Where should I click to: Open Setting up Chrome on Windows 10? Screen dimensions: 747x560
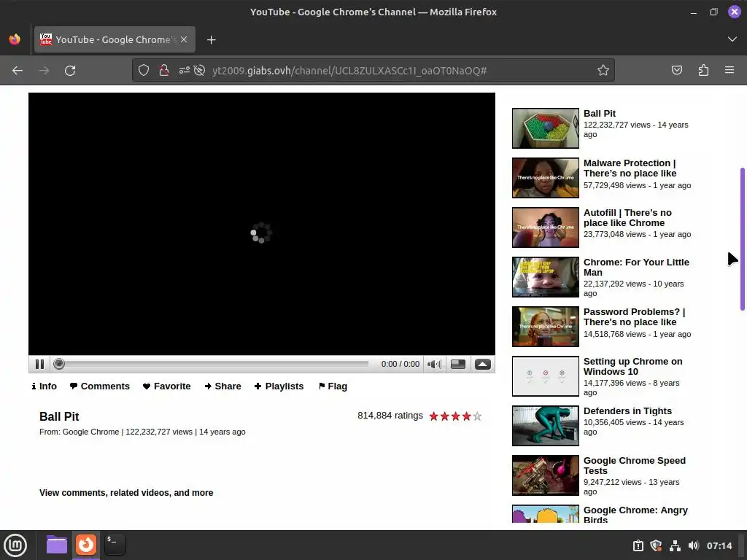[x=633, y=366]
